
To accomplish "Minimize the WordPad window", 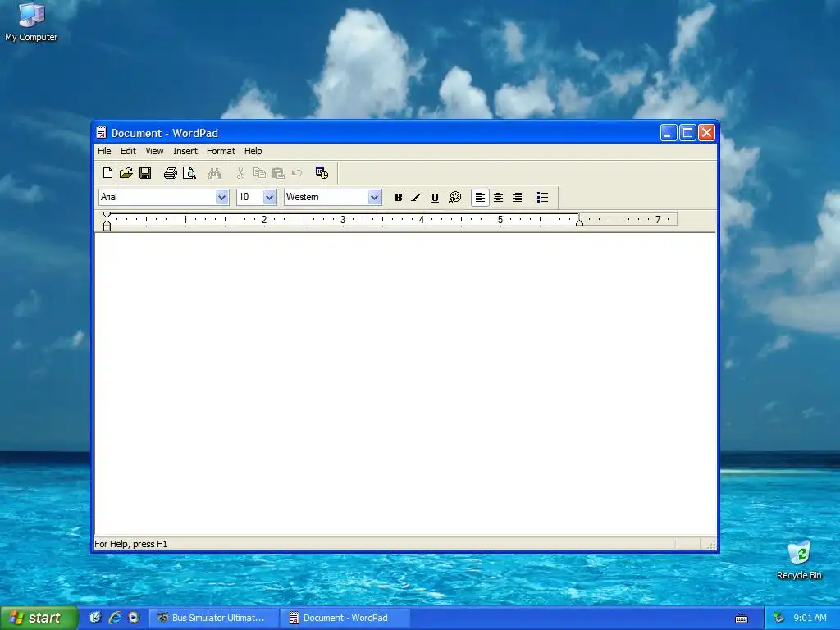I will pos(668,132).
